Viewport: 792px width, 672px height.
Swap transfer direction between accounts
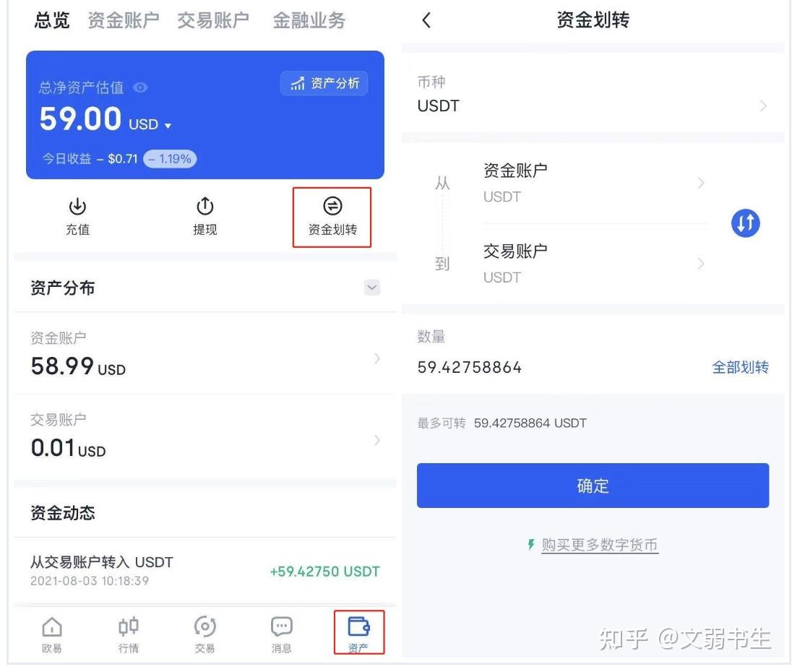pos(745,223)
